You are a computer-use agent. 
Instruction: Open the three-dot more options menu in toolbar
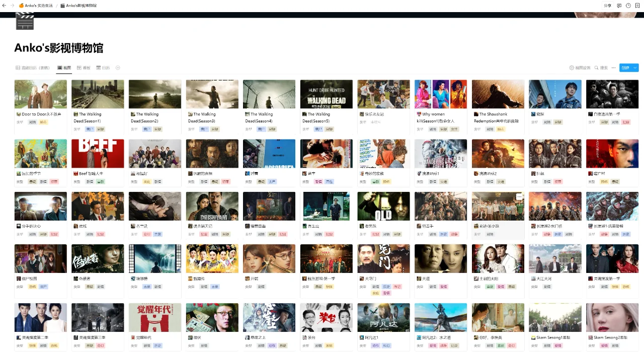click(613, 67)
